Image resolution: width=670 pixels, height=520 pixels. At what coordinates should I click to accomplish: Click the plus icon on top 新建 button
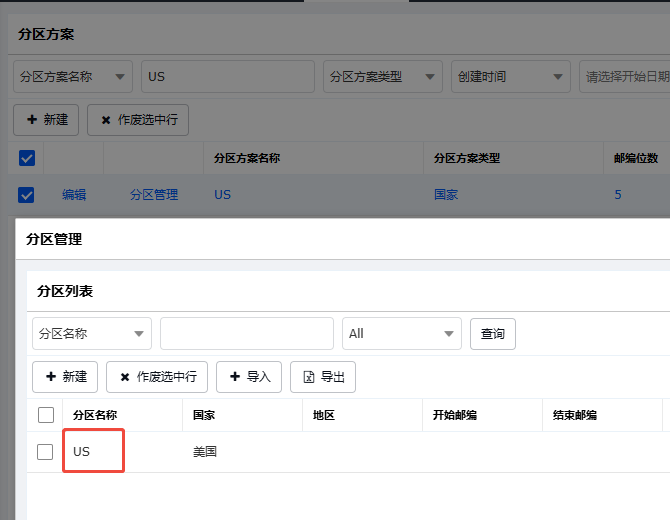tap(32, 119)
